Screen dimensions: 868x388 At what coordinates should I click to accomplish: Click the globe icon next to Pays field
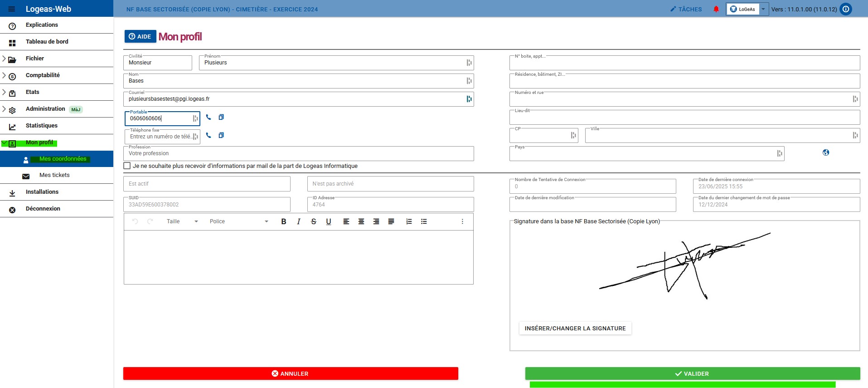(826, 152)
